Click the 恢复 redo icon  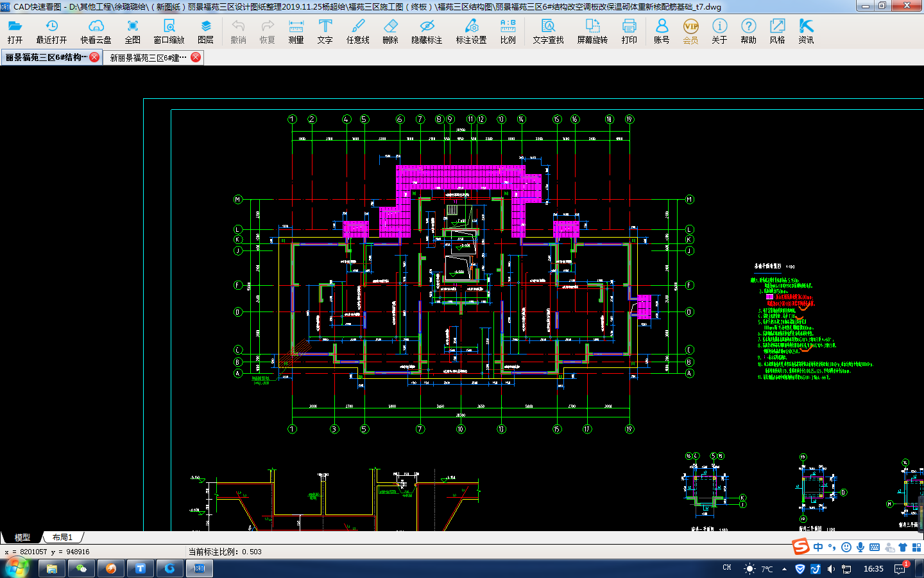[267, 31]
